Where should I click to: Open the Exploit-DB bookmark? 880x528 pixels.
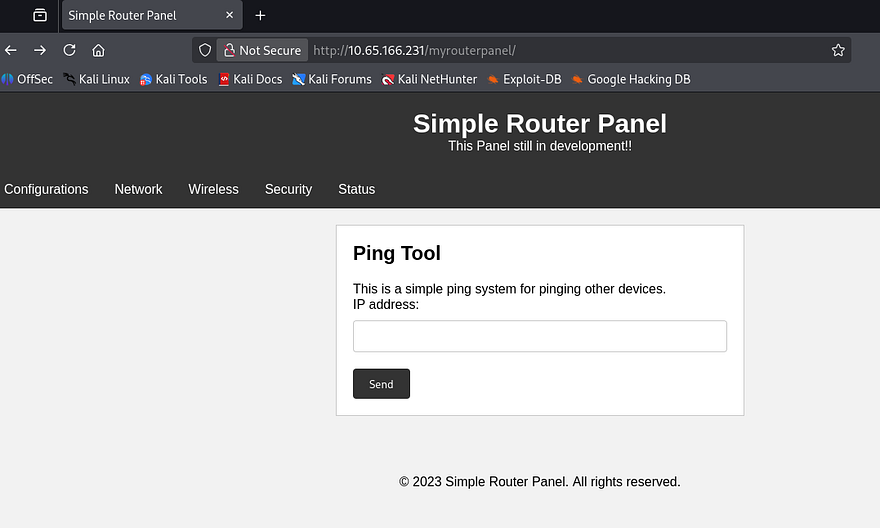click(524, 79)
